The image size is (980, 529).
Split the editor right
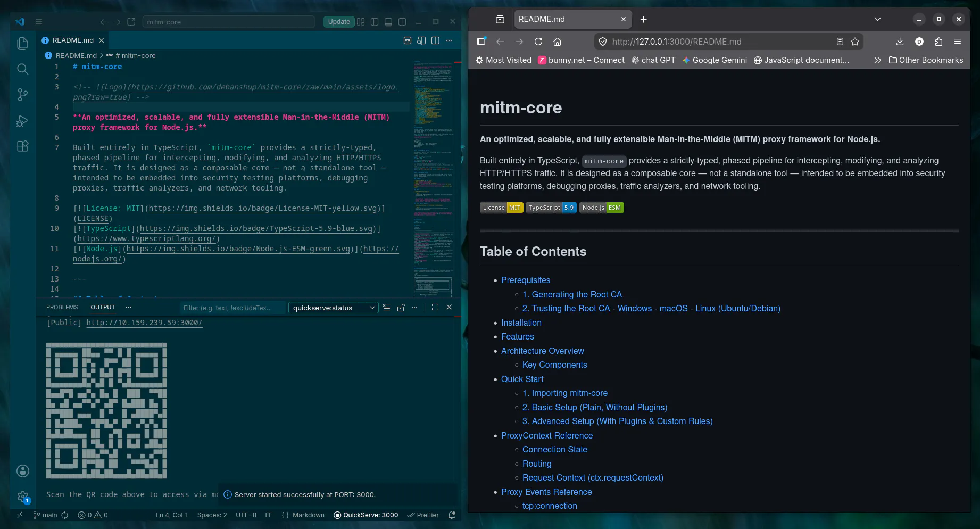coord(435,40)
